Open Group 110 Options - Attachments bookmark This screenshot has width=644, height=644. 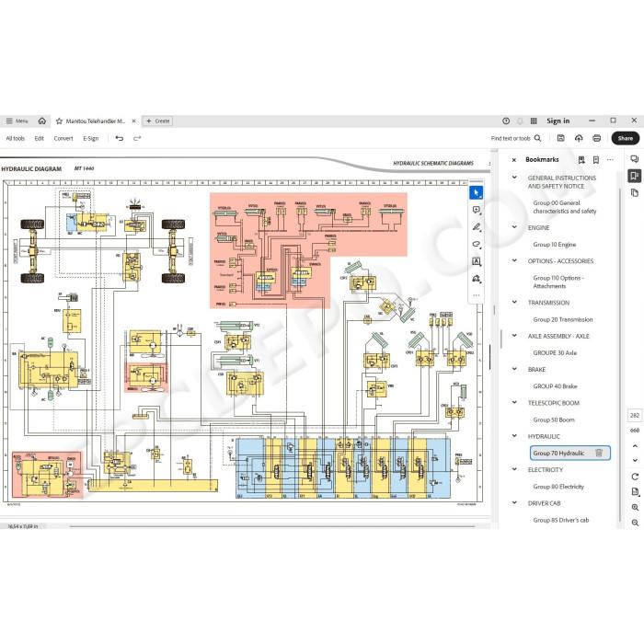click(x=558, y=282)
